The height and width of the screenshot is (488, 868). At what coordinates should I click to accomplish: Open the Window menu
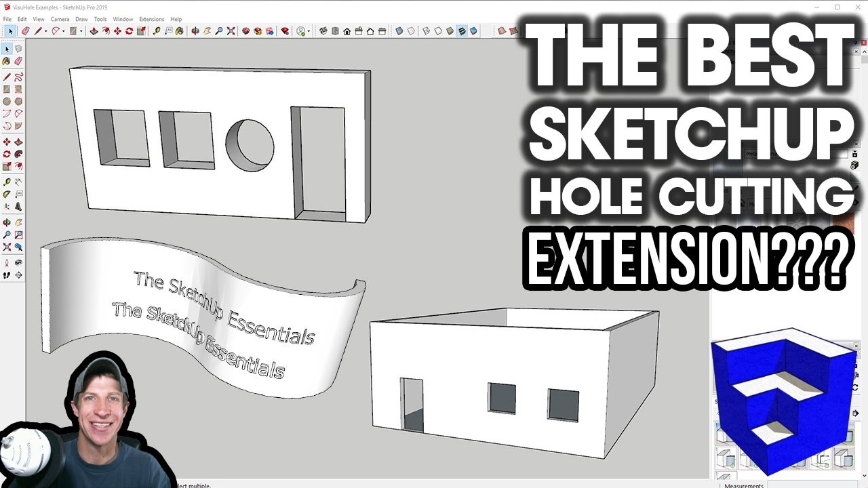tap(123, 19)
